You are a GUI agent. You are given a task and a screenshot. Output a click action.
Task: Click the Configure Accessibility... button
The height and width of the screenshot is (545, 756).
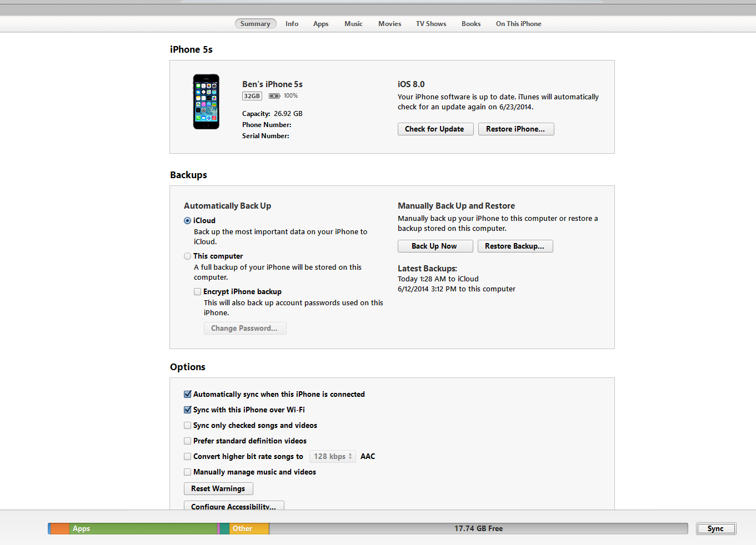click(x=234, y=506)
